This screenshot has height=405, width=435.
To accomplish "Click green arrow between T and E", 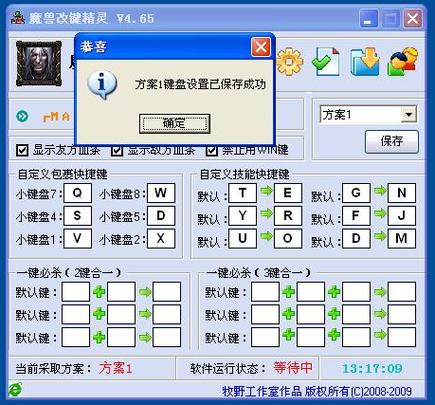I will tap(266, 191).
